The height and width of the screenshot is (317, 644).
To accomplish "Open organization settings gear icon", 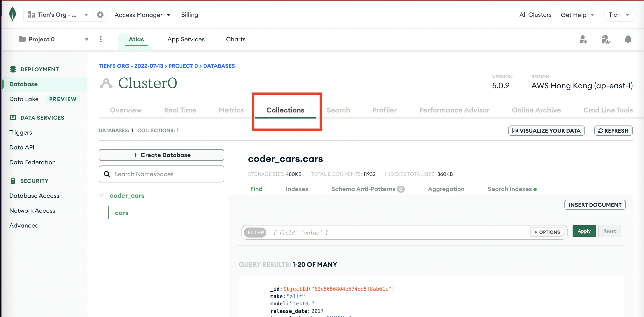I will point(100,15).
